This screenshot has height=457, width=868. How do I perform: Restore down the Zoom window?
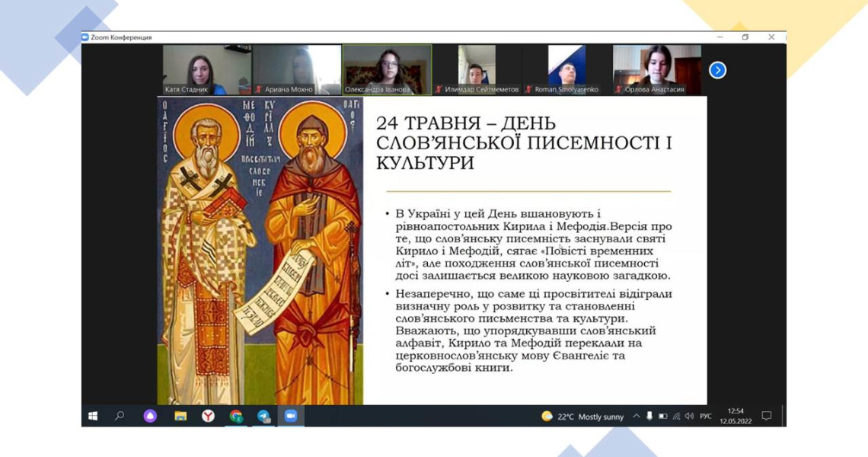click(x=745, y=37)
